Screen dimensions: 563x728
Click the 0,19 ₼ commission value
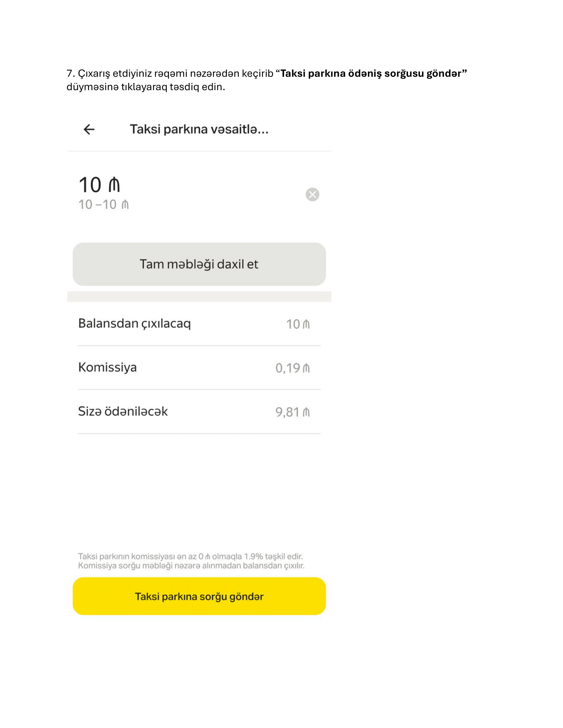[x=292, y=368]
